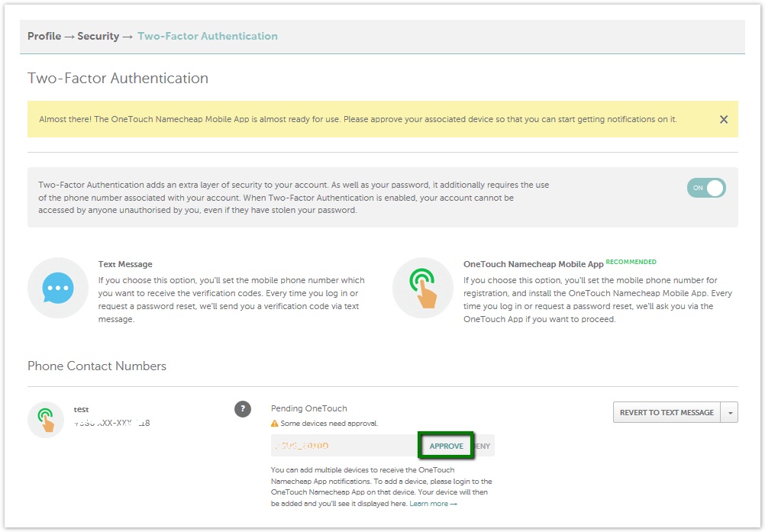Image resolution: width=765 pixels, height=532 pixels.
Task: Click the 'test' phone contact name
Action: [81, 410]
